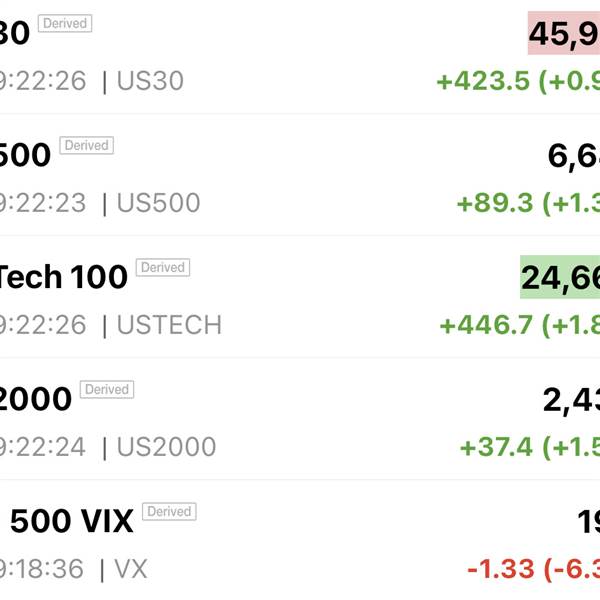
Task: Click the green-highlighted Tech 100 price
Action: click(559, 277)
